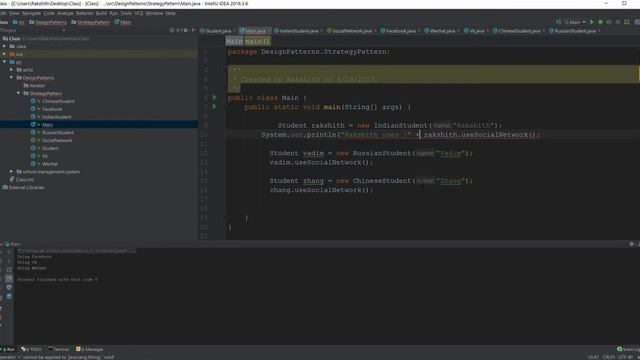
Task: Close the Student.java editor tab
Action: (234, 31)
